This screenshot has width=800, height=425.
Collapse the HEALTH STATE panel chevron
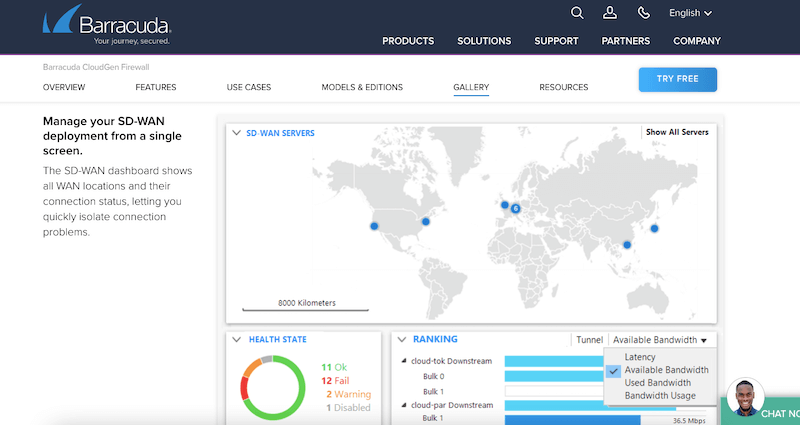236,340
